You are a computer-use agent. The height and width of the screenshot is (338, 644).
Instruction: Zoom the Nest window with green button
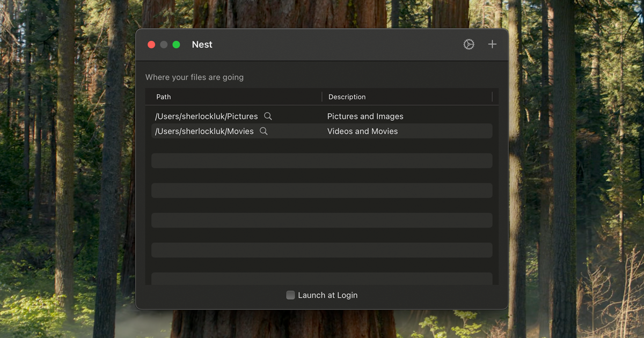[176, 45]
